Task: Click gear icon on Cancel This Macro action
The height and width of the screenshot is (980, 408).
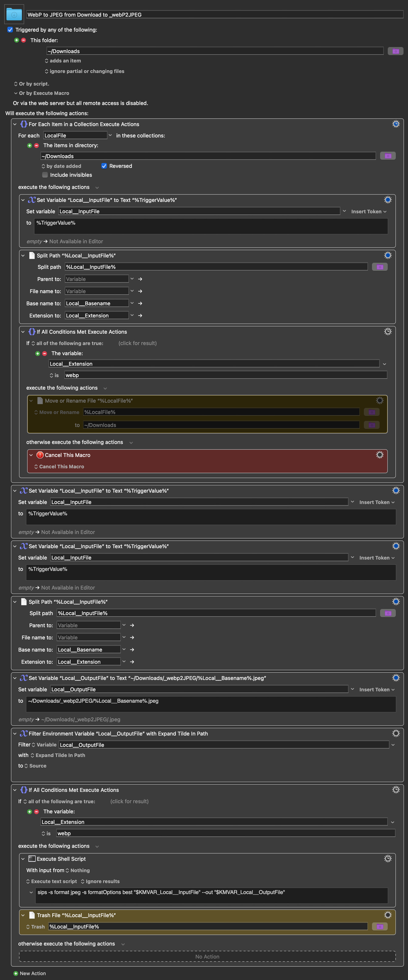Action: click(x=380, y=455)
